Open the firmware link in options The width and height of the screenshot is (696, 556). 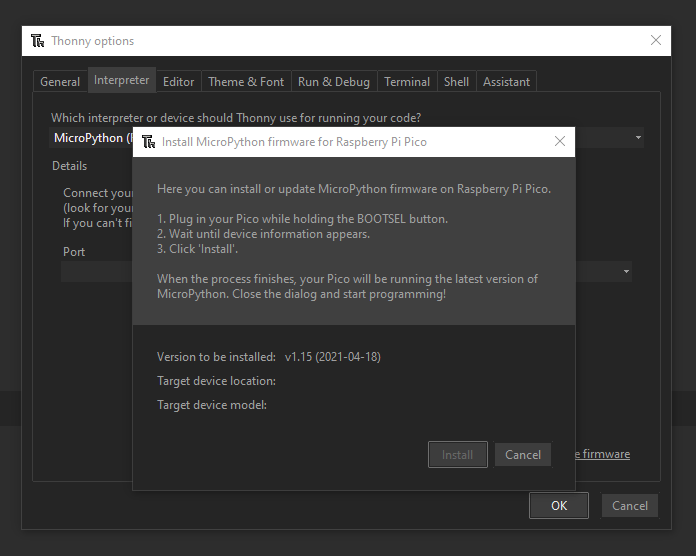pyautogui.click(x=603, y=454)
